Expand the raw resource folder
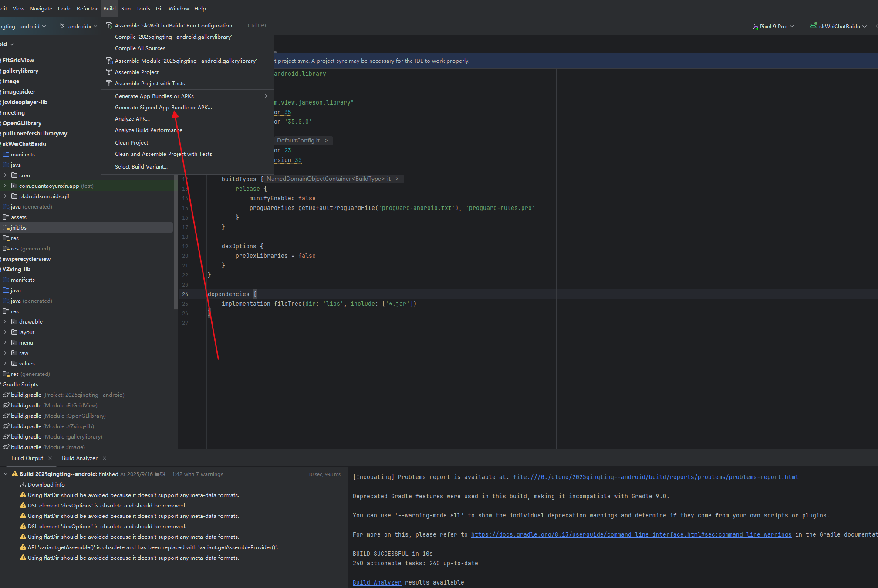 coord(5,353)
